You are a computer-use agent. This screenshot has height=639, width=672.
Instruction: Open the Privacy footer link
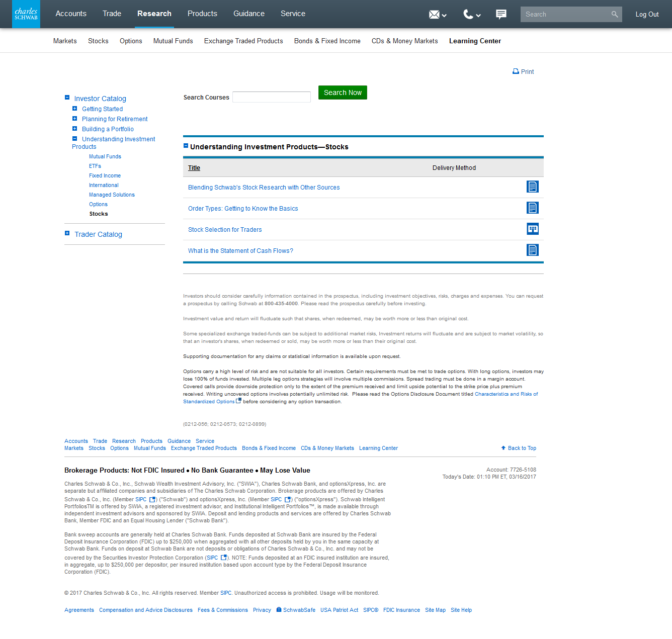coord(262,610)
